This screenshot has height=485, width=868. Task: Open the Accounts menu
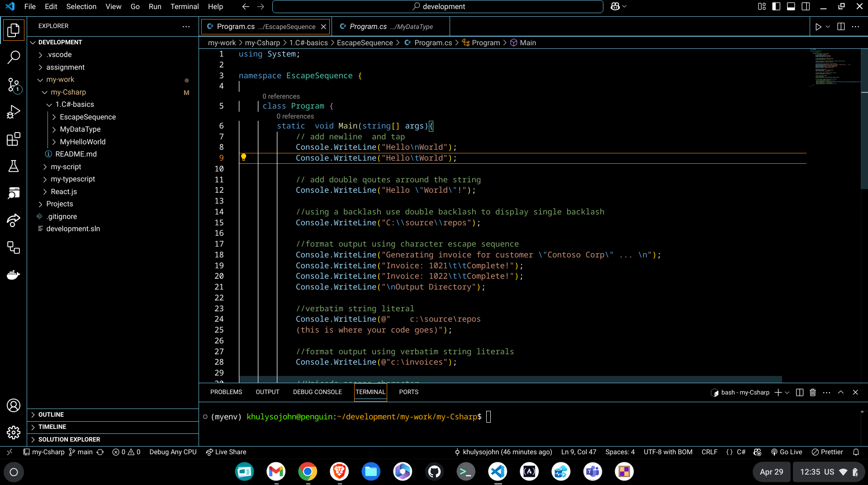pos(14,405)
